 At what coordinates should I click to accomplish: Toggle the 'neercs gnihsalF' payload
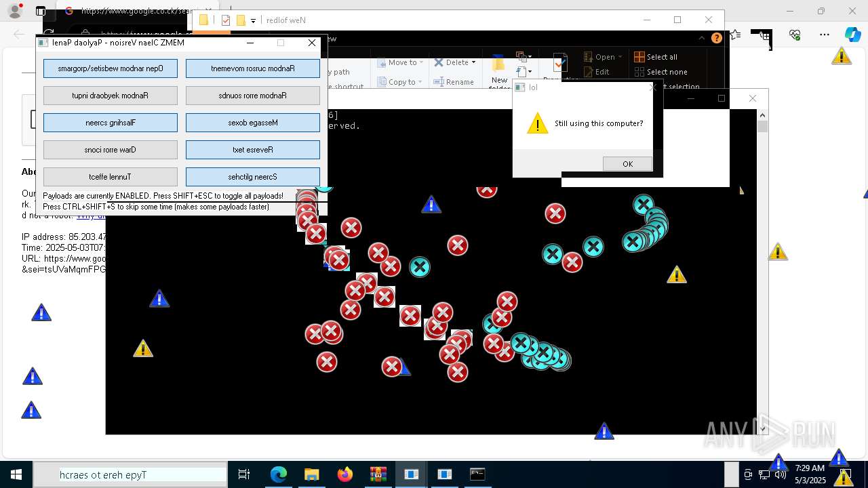click(x=111, y=123)
